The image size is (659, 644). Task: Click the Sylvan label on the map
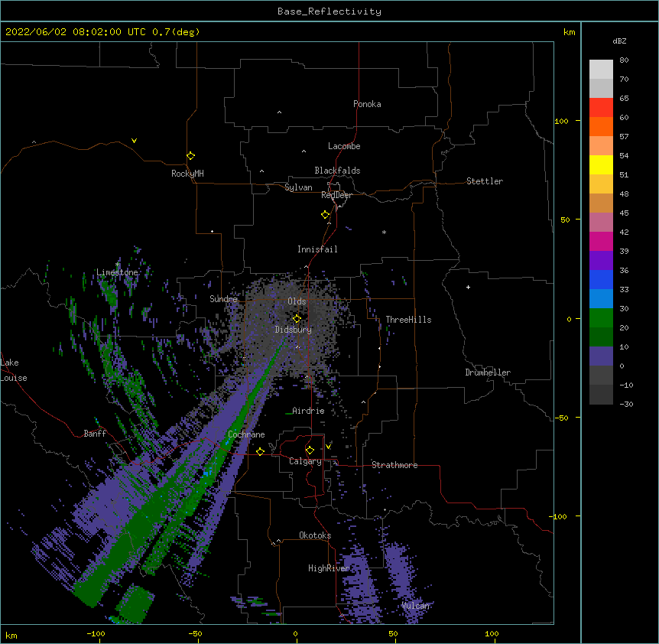(x=298, y=187)
